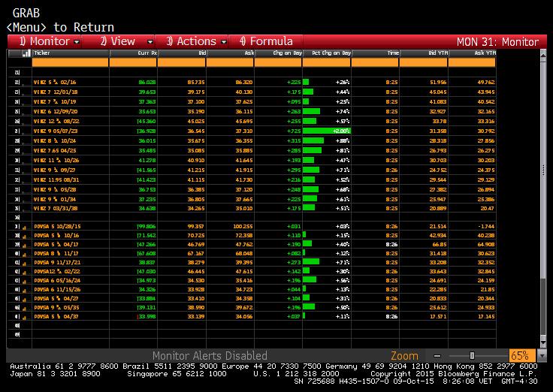Click the MON 31: Monitor title
Screen dimensions: 553x392
point(497,42)
